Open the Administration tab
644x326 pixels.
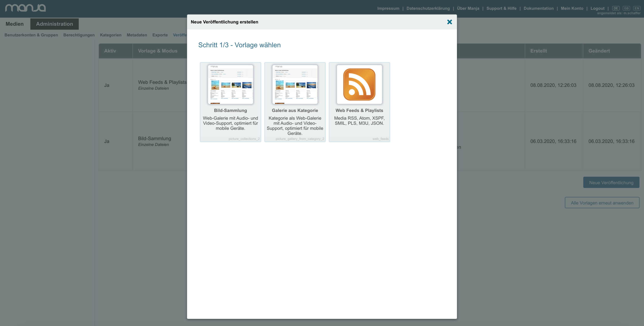(x=54, y=24)
